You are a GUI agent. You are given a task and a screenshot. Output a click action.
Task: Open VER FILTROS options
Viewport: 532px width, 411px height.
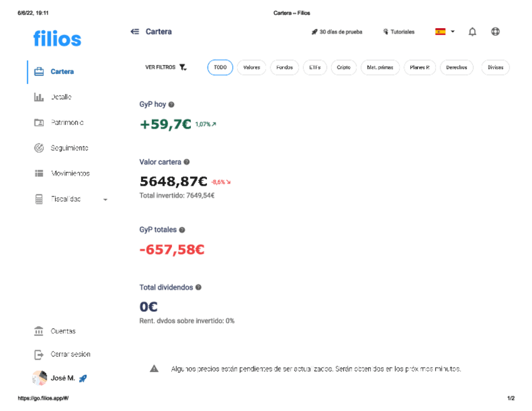point(161,67)
